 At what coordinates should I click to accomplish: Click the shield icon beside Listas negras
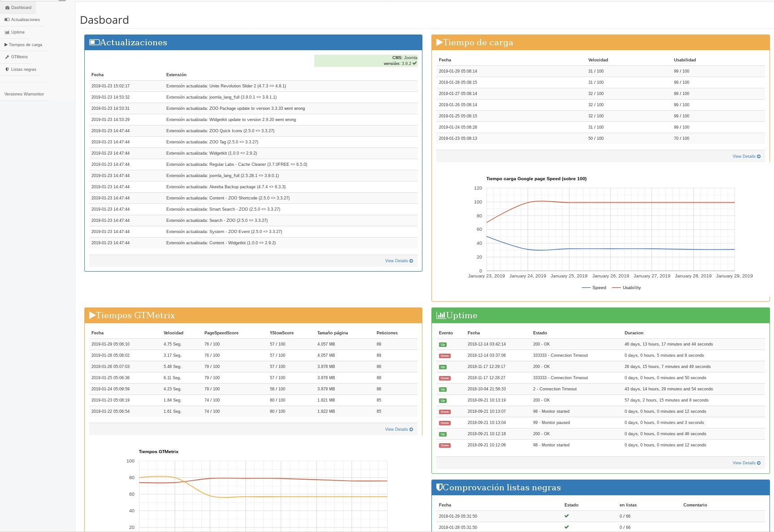[x=7, y=69]
